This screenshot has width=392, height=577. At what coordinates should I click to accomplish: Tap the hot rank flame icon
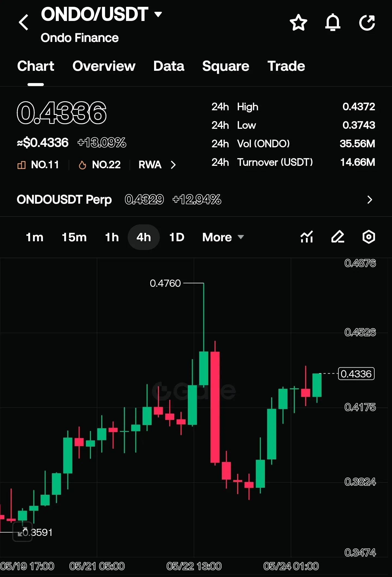(82, 165)
